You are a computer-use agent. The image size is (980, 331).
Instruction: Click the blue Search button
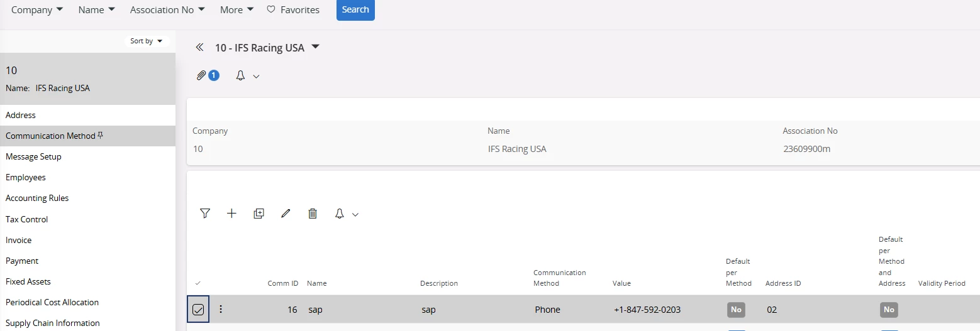coord(355,10)
